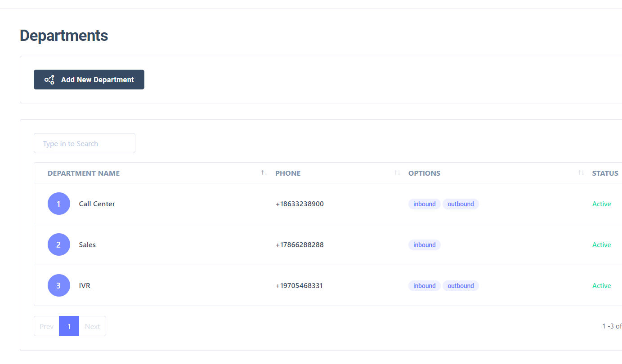The height and width of the screenshot is (364, 622).
Task: Select the number 1 circle badge
Action: click(x=59, y=204)
